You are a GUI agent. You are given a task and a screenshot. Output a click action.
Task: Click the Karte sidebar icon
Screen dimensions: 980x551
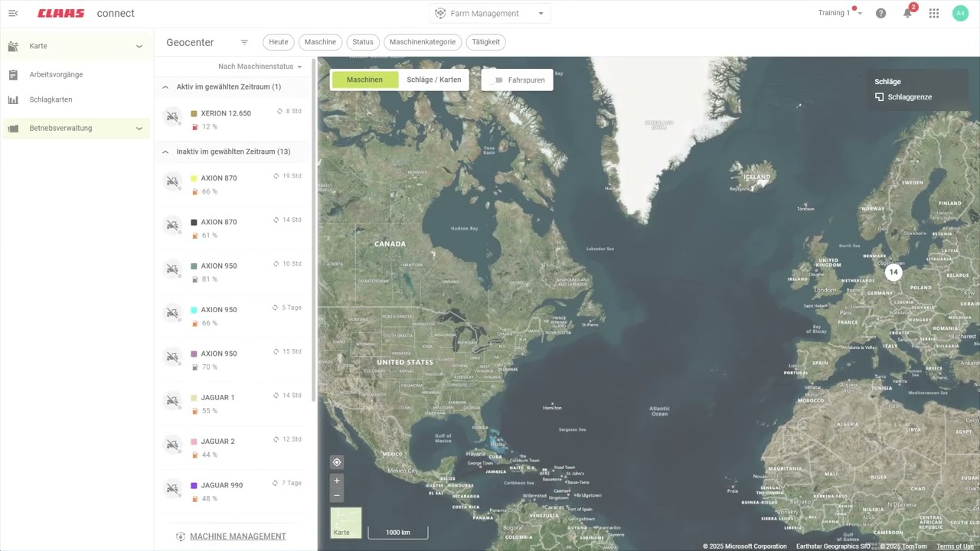(x=13, y=46)
